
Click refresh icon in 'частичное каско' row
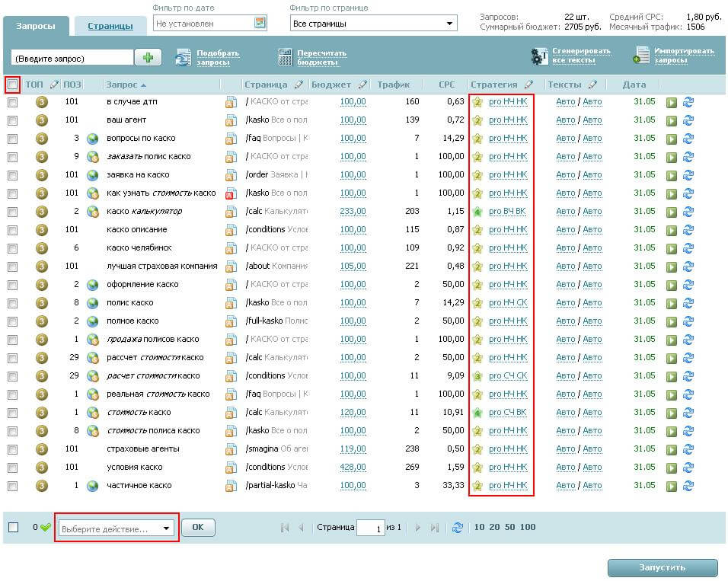pyautogui.click(x=688, y=486)
